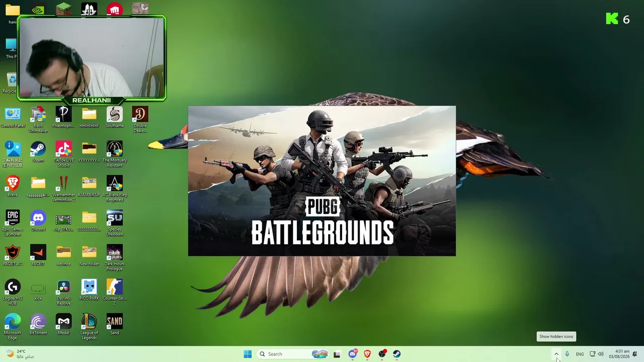Click the taskbar Search box
Viewport: 644px width, 362px height.
[293, 354]
